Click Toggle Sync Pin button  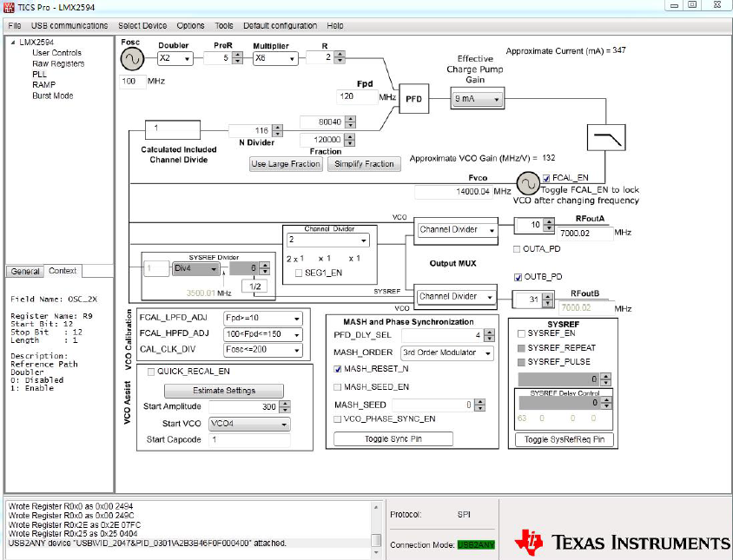click(x=393, y=439)
